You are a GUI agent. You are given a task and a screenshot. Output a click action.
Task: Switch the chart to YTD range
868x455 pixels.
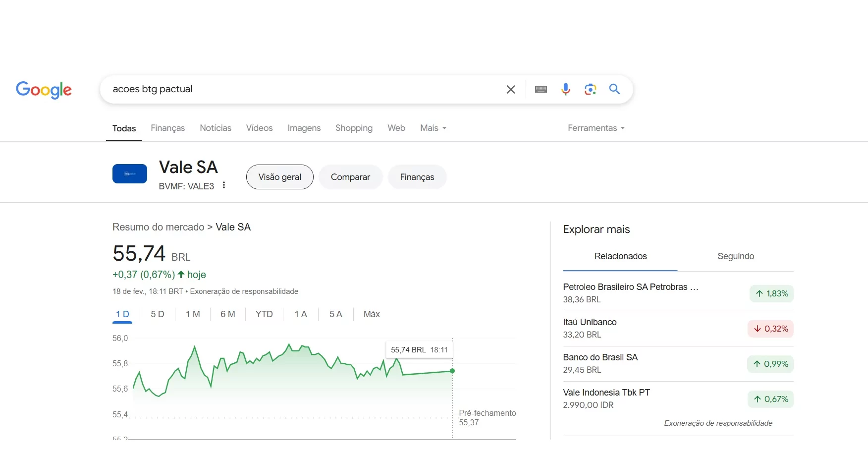point(264,314)
